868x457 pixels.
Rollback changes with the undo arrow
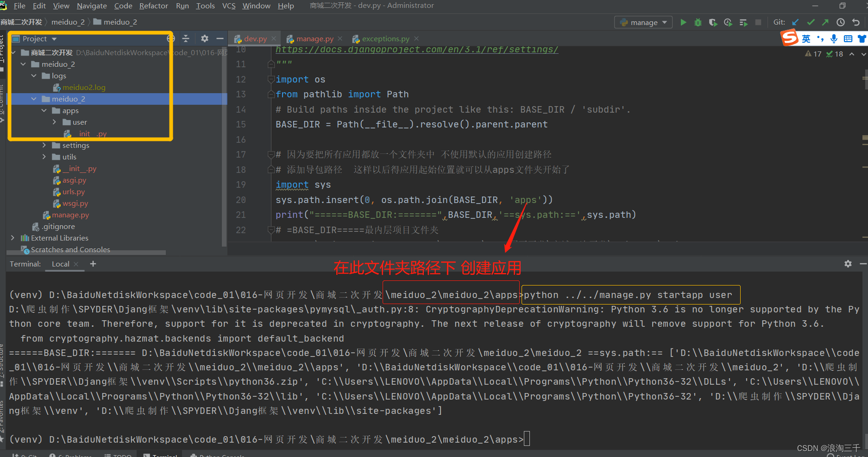coord(856,22)
